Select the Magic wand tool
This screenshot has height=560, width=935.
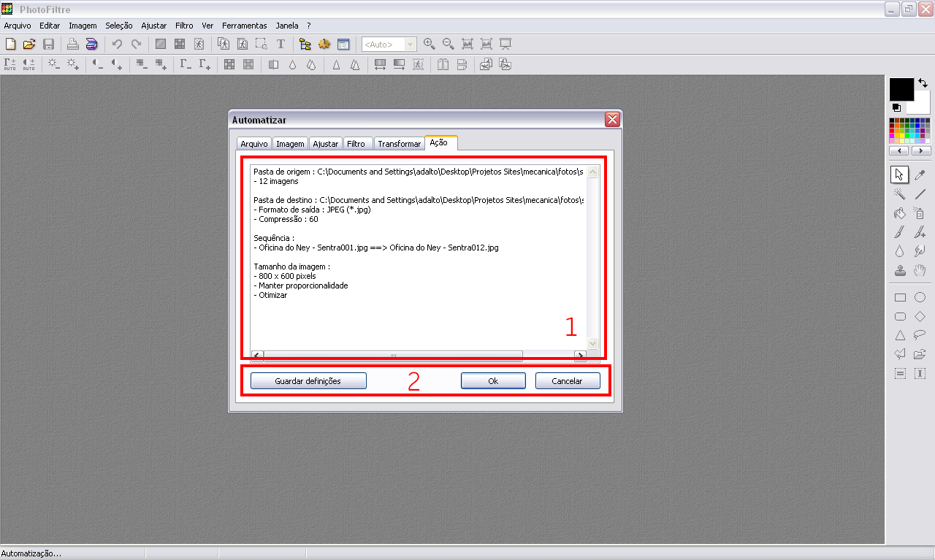pyautogui.click(x=900, y=194)
